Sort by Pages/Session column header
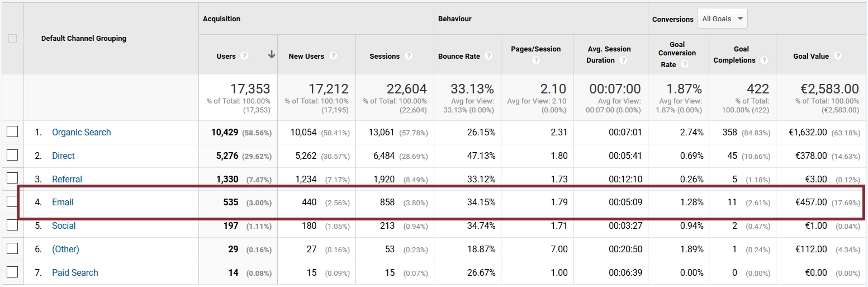Screen dimensions: 868x287 pos(536,49)
